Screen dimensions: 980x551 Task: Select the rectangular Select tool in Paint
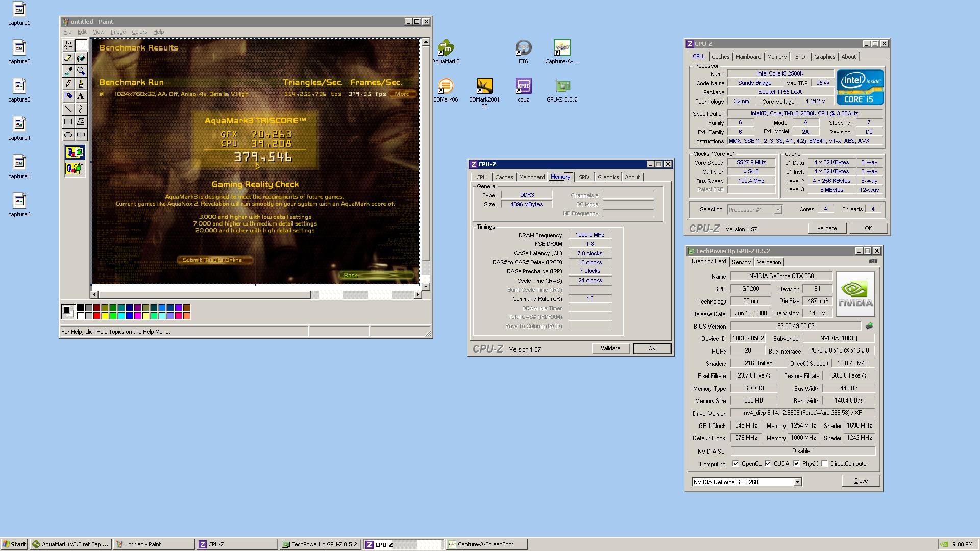pos(81,45)
